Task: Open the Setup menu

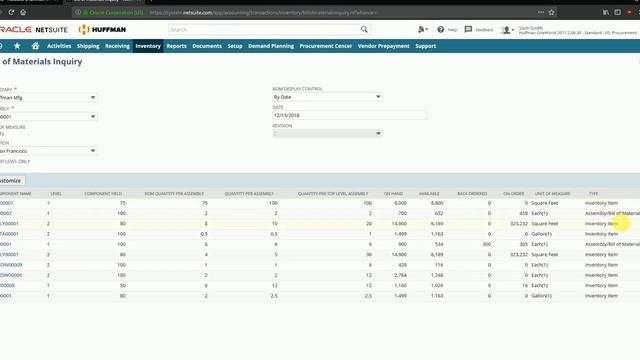Action: 235,46
